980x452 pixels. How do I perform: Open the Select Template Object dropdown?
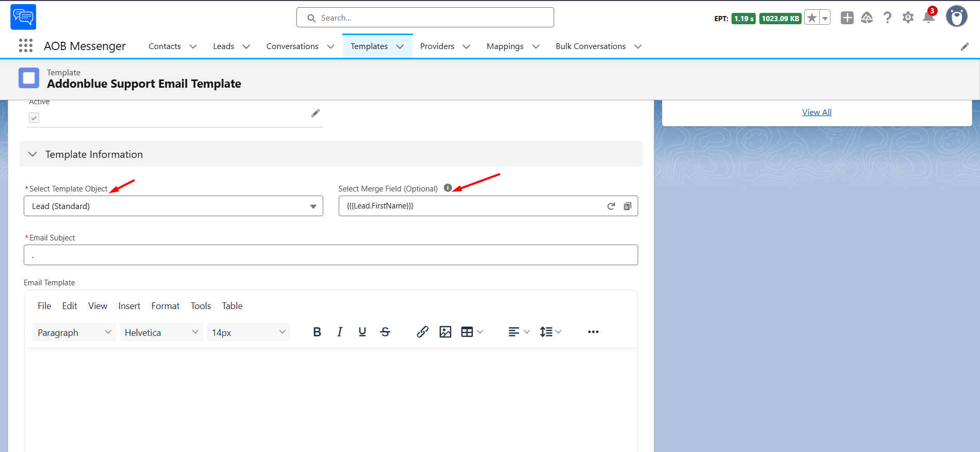pos(173,206)
